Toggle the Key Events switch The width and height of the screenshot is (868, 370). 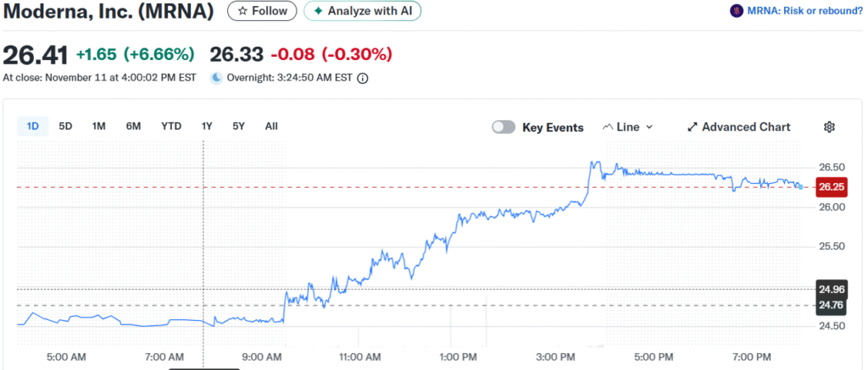coord(504,127)
